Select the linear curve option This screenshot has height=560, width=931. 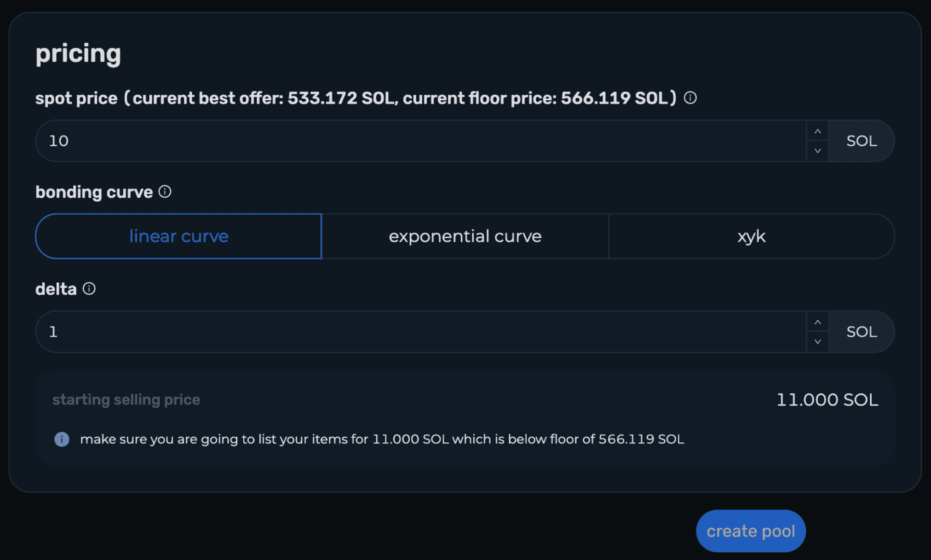pos(178,236)
